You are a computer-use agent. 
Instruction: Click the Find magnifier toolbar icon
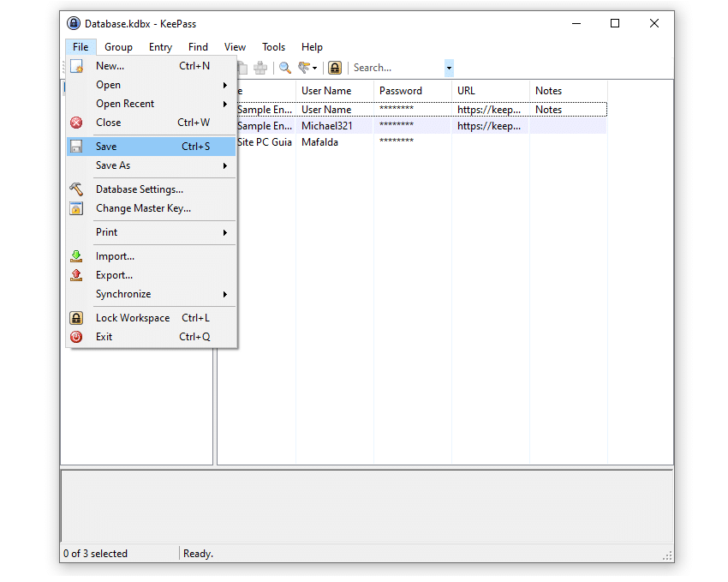[x=285, y=68]
